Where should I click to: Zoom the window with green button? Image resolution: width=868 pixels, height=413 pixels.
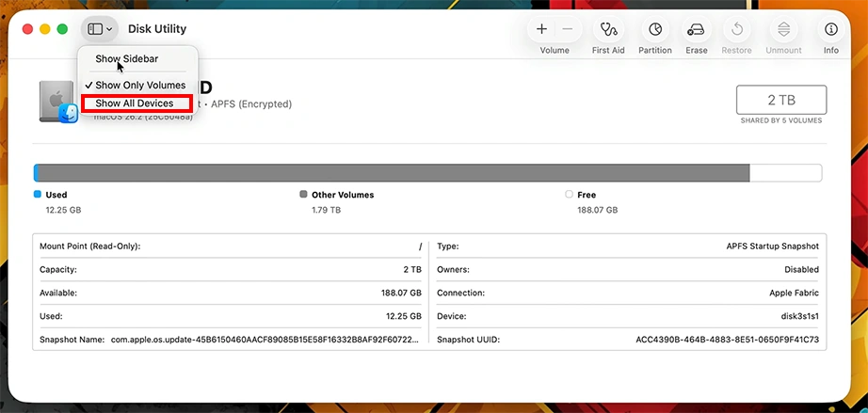click(62, 29)
